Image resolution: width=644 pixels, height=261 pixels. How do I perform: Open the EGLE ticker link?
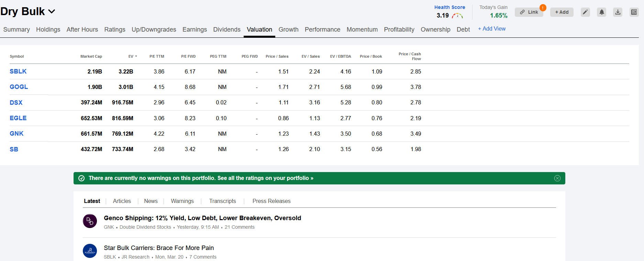coord(18,118)
